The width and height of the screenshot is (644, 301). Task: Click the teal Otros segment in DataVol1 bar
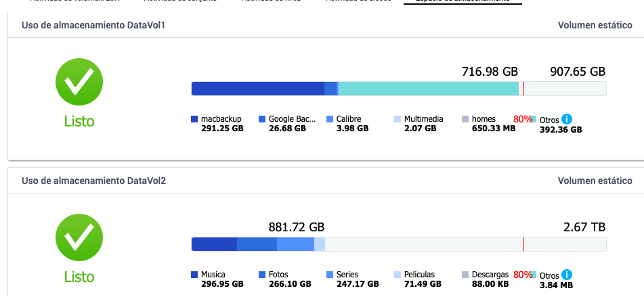[x=427, y=89]
